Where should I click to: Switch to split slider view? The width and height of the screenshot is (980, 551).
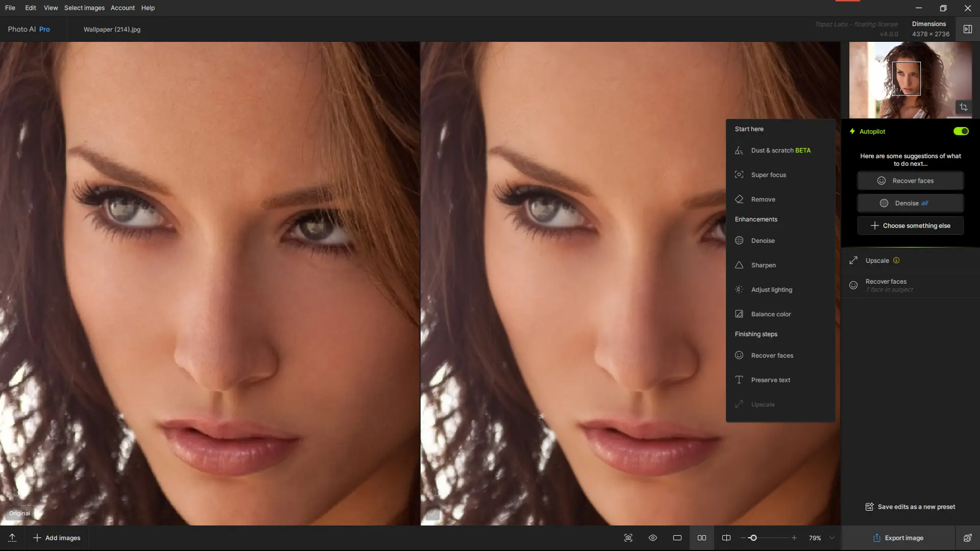pos(726,538)
